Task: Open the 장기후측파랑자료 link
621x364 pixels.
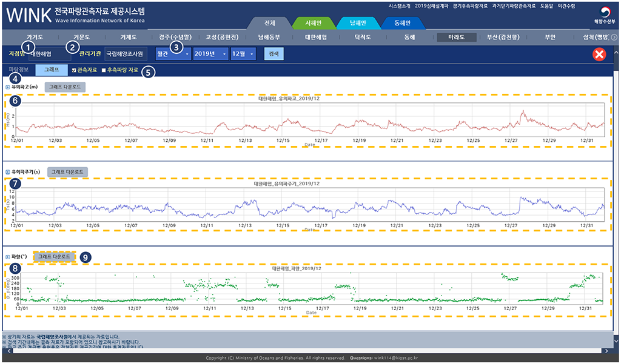Action: click(x=471, y=6)
